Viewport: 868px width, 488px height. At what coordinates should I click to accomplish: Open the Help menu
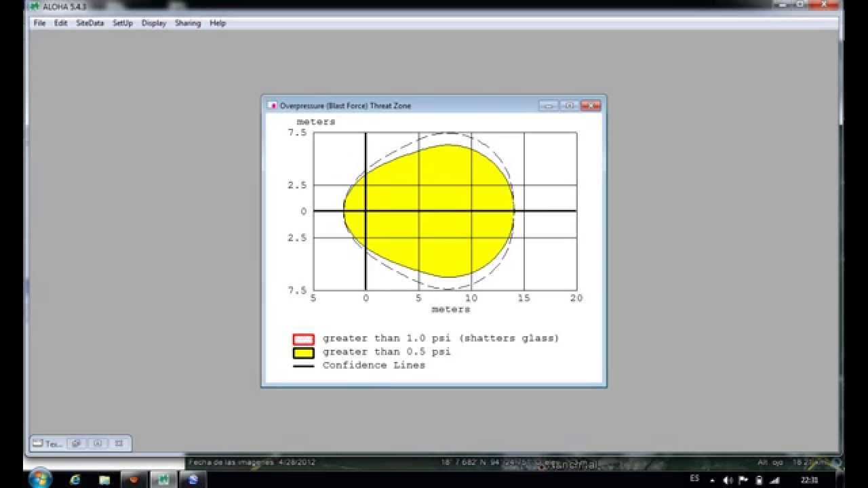pos(218,23)
